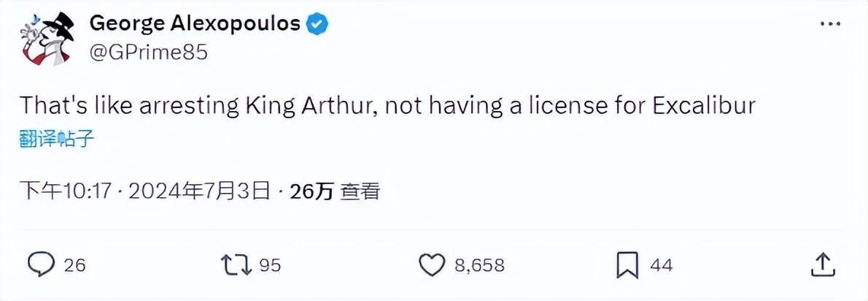This screenshot has height=301, width=868.
Task: Open the three-dot more options menu
Action: (830, 24)
